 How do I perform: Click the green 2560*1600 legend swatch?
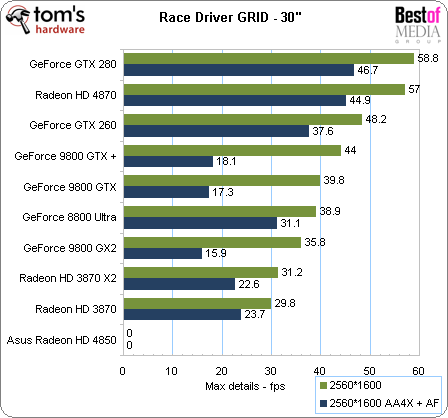point(323,386)
